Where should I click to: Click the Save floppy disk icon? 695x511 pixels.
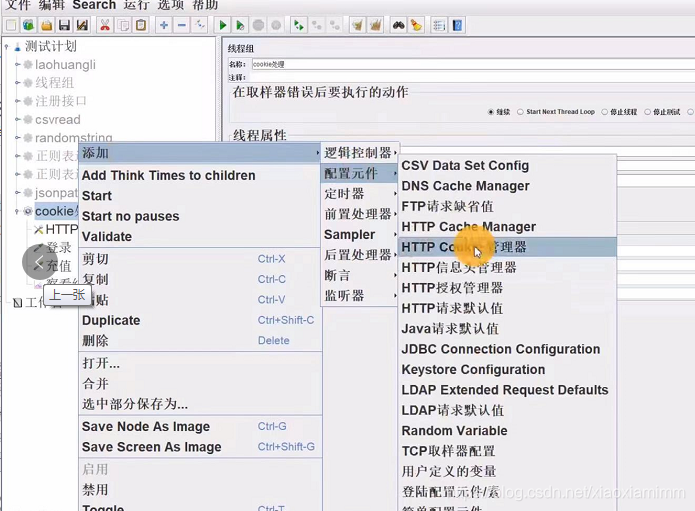[x=64, y=25]
